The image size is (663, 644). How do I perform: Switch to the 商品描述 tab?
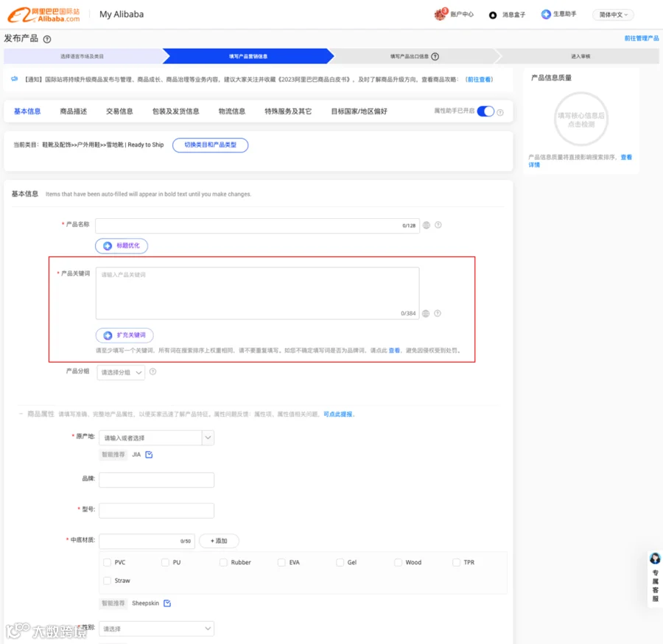click(x=73, y=111)
